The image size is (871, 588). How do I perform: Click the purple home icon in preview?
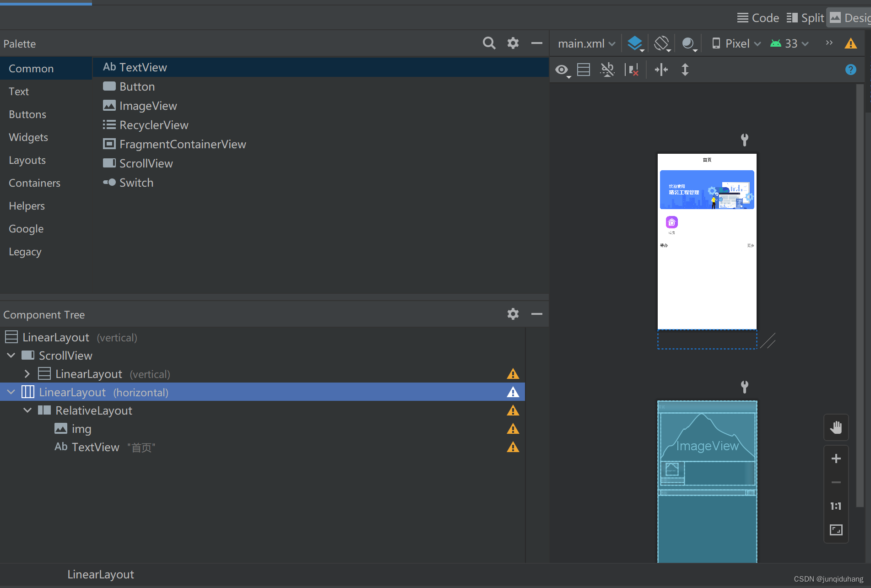(671, 222)
